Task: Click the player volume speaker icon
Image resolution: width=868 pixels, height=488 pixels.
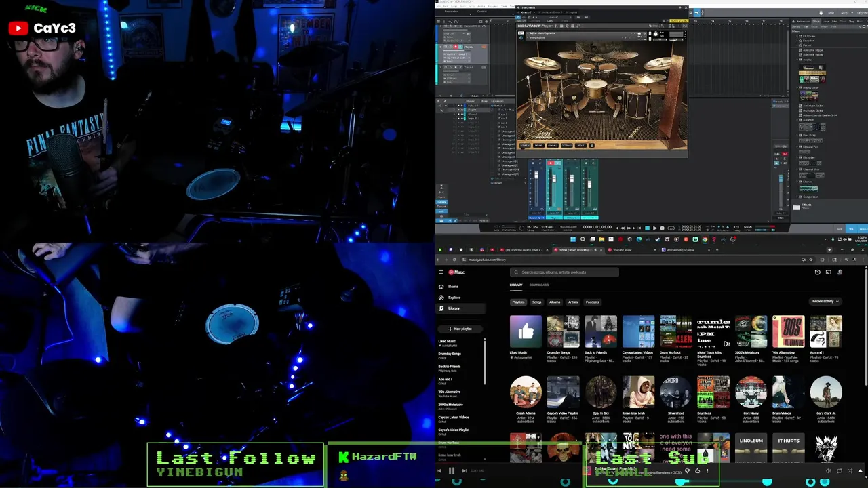Action: [x=828, y=470]
